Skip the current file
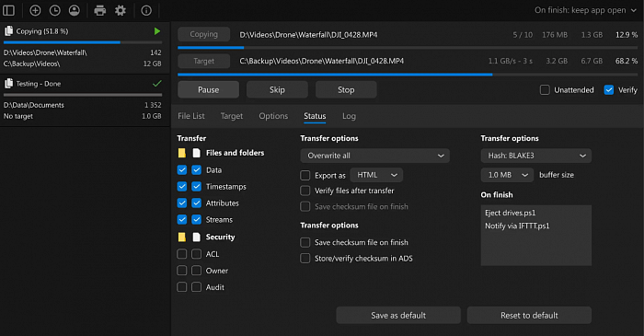The width and height of the screenshot is (644, 336). [277, 89]
